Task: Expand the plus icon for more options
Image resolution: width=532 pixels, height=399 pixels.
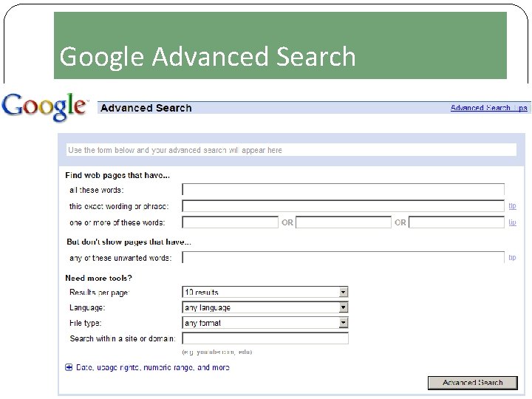Action: (69, 367)
